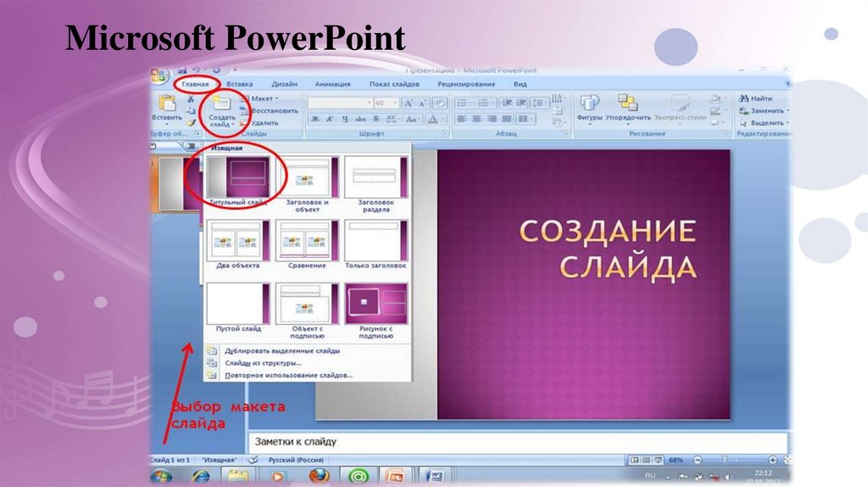868x487 pixels.
Task: Click the decrease font size icon
Action: click(422, 103)
